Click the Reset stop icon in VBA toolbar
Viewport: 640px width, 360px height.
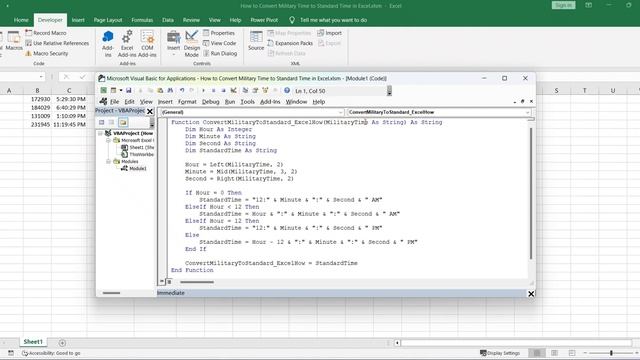(223, 90)
